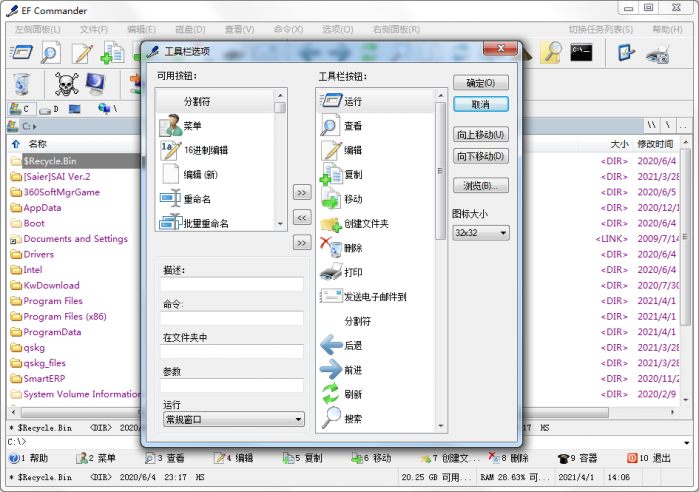
Task: Close the 工具栏选项 dialog
Action: pos(501,48)
